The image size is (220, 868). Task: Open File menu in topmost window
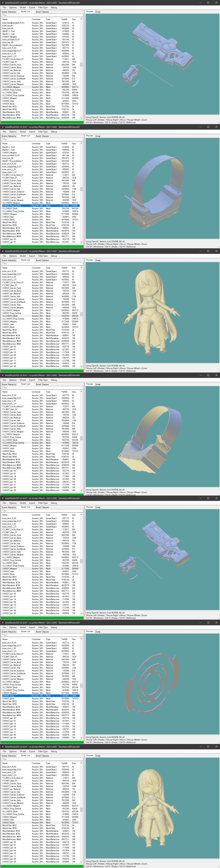pyautogui.click(x=4, y=7)
